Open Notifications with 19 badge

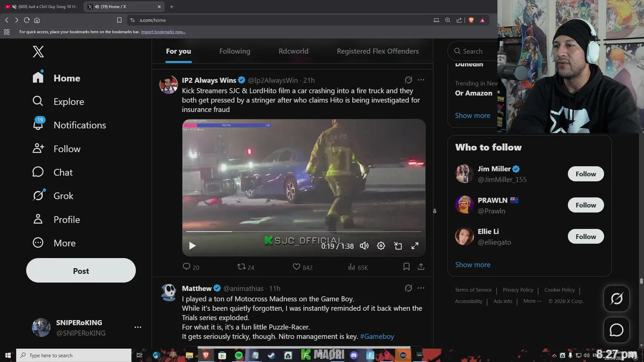(69, 125)
